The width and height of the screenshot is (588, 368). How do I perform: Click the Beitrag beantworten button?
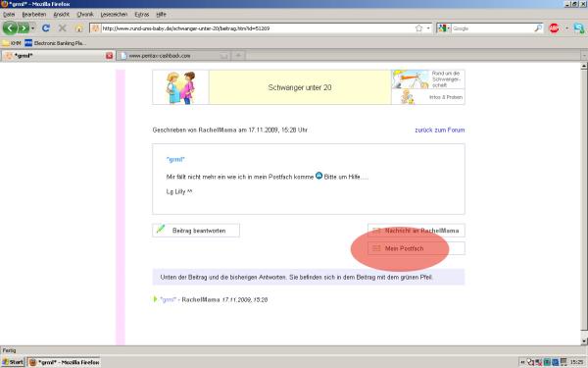[x=196, y=231]
